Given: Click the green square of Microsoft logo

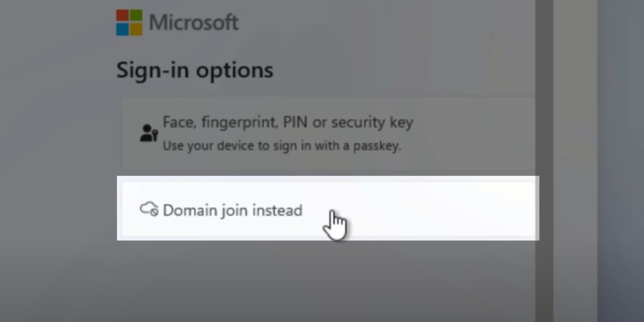Looking at the screenshot, I should pyautogui.click(x=136, y=16).
